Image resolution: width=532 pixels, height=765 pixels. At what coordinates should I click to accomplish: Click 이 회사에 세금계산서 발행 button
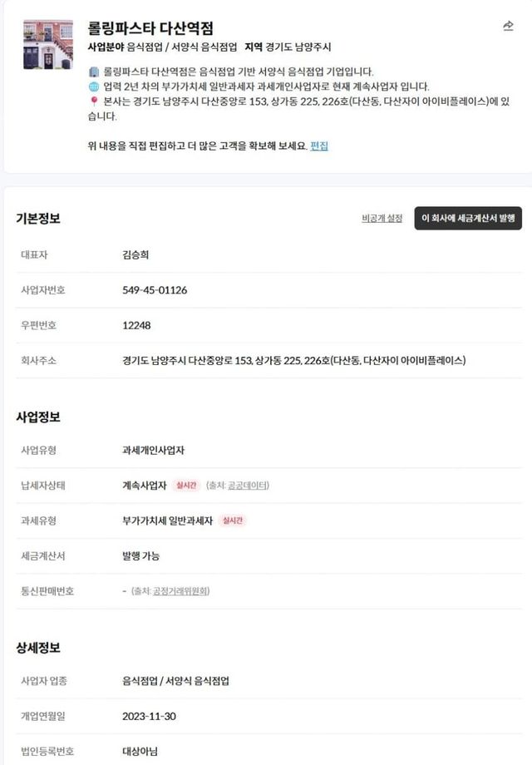pos(468,218)
